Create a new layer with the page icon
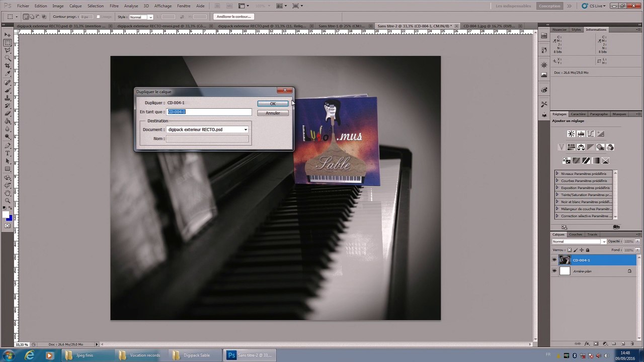Screen dimensions: 644x362 623,344
